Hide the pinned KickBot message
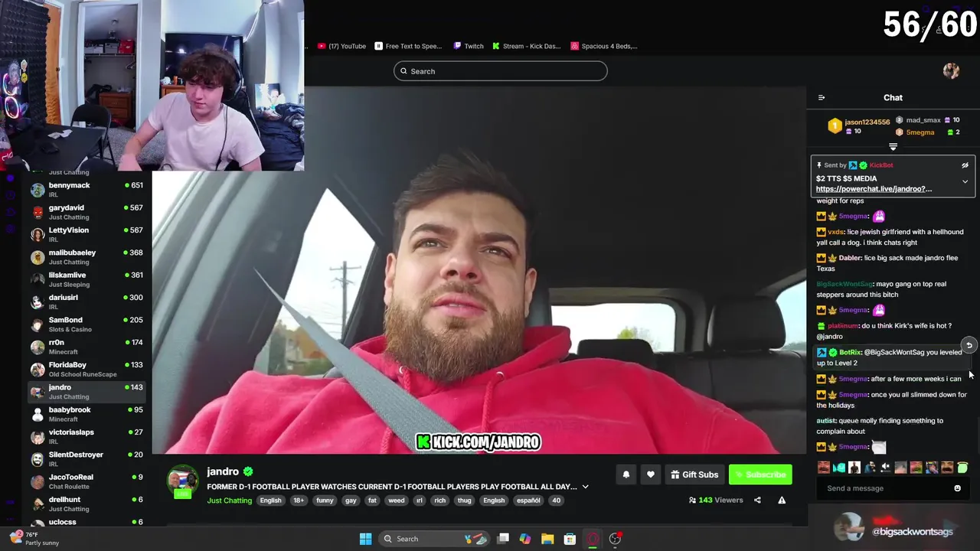This screenshot has width=980, height=551. click(x=965, y=165)
